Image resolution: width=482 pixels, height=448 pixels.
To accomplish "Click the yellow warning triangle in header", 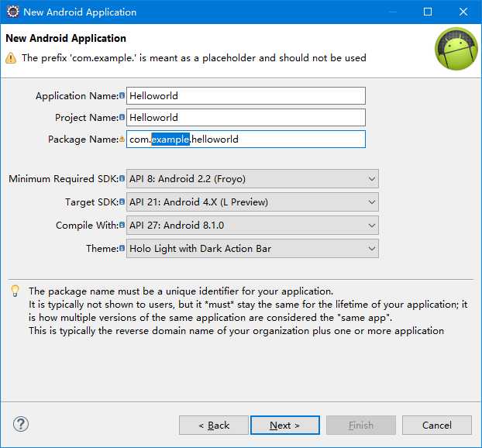I will (11, 58).
